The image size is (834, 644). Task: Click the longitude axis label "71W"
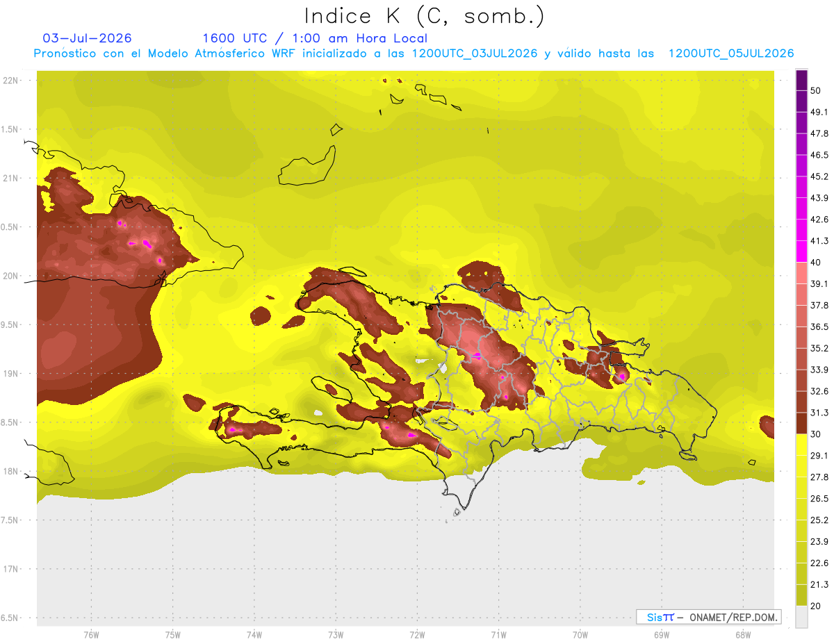[x=498, y=634]
